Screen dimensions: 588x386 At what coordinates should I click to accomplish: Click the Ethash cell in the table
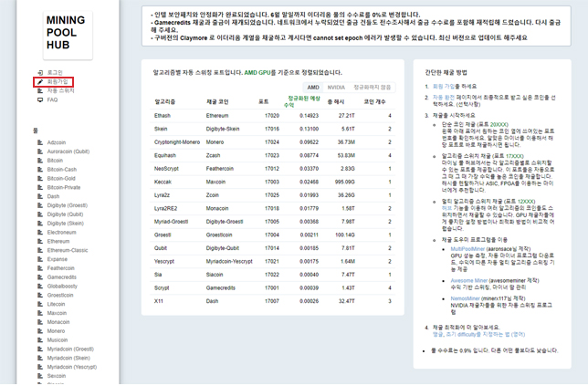(162, 115)
